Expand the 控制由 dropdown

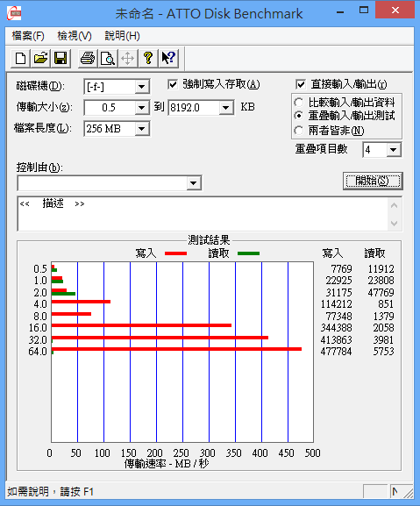tap(193, 183)
